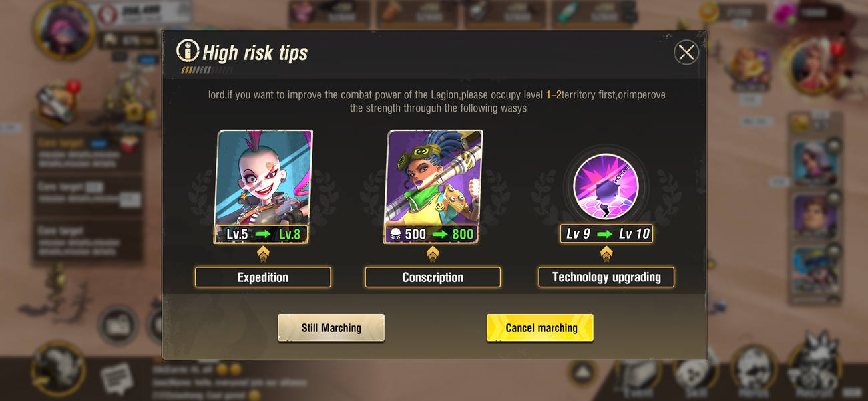Image resolution: width=868 pixels, height=401 pixels.
Task: Select Cancel marching
Action: coord(540,328)
